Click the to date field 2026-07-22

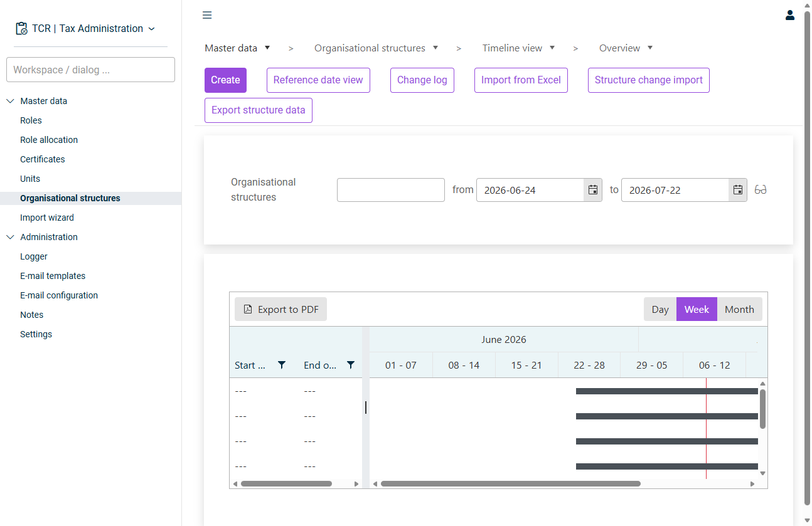(x=675, y=190)
